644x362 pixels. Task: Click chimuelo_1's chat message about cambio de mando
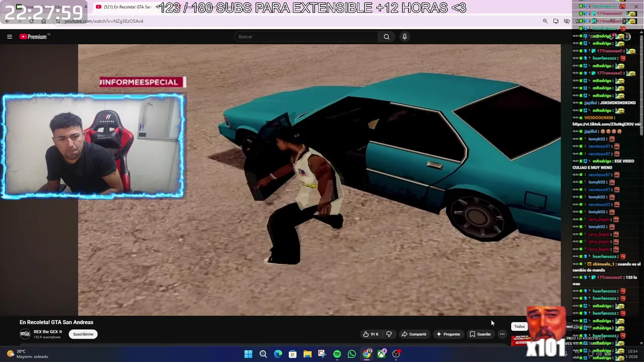(607, 267)
